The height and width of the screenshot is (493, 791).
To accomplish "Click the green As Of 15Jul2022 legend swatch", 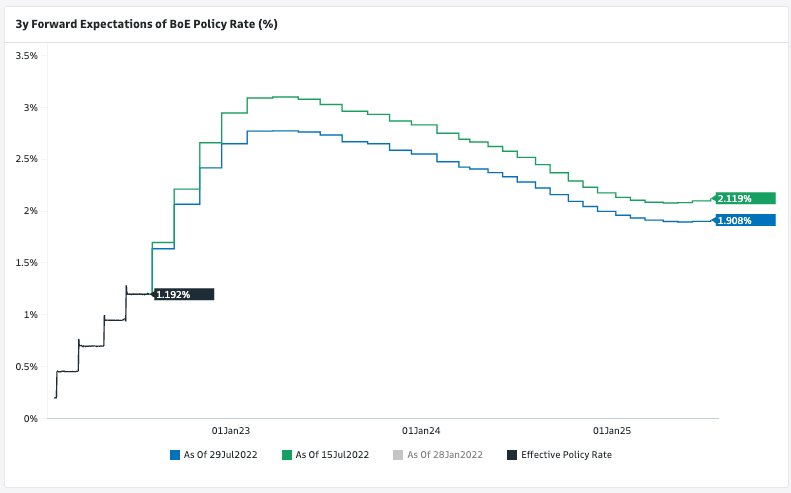I will click(287, 454).
